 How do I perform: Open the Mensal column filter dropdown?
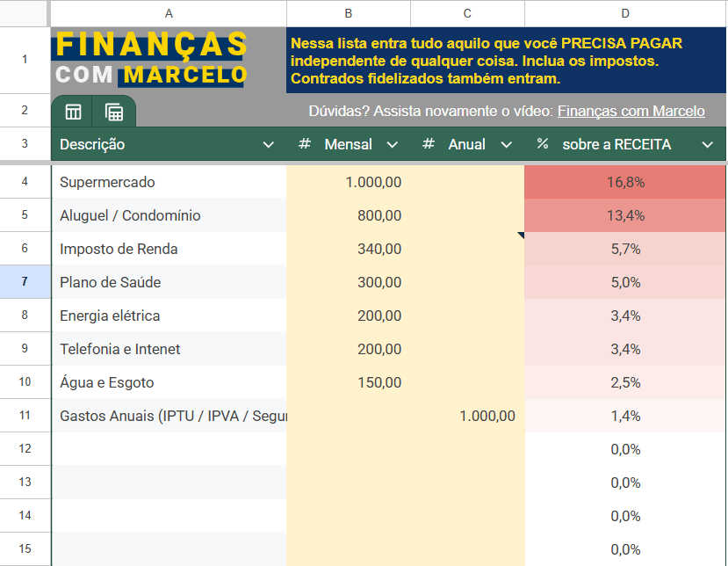pyautogui.click(x=393, y=143)
